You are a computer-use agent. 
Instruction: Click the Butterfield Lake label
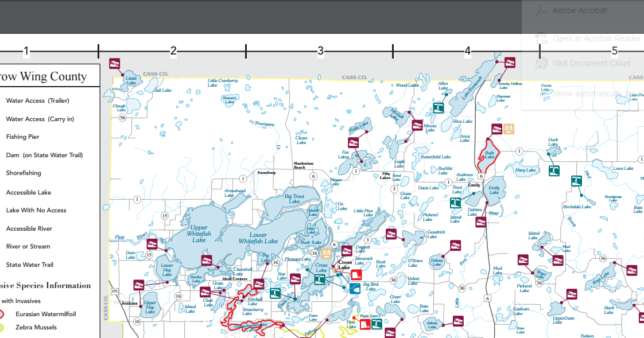point(436,157)
